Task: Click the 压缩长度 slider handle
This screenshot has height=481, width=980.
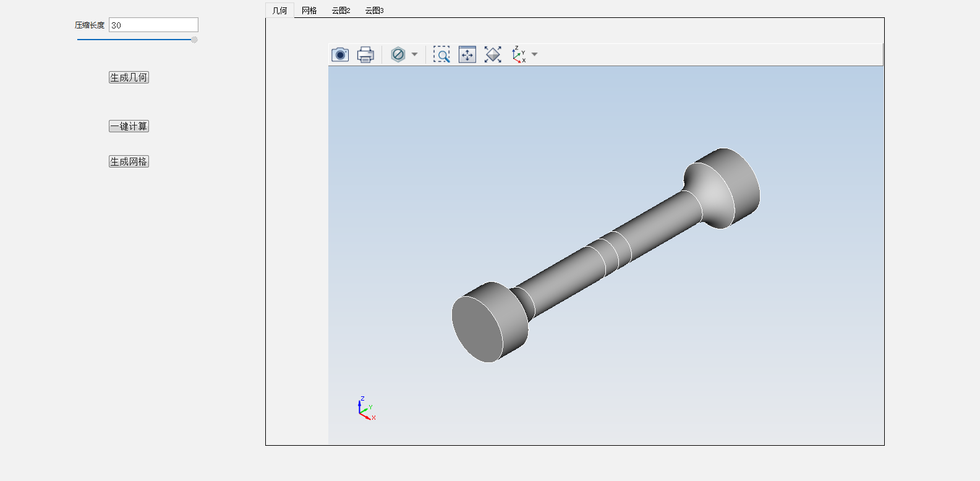Action: point(194,40)
